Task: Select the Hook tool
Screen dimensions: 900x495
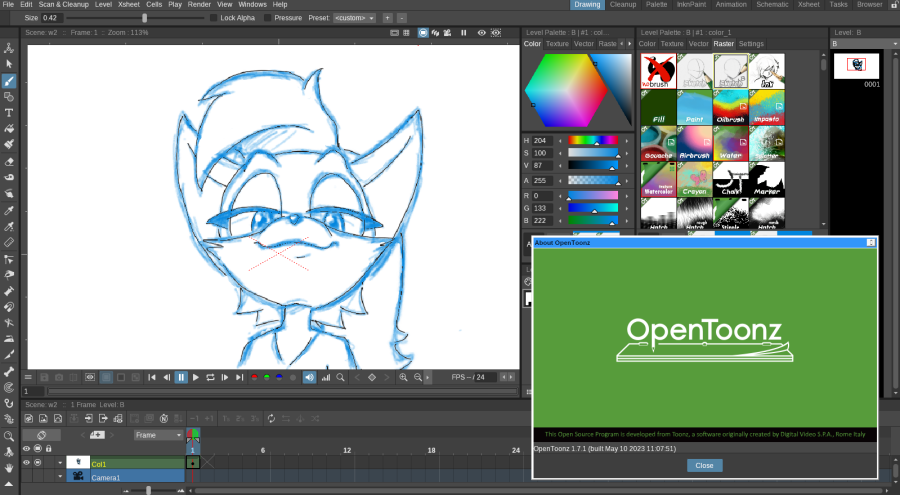Action: pyautogui.click(x=9, y=403)
